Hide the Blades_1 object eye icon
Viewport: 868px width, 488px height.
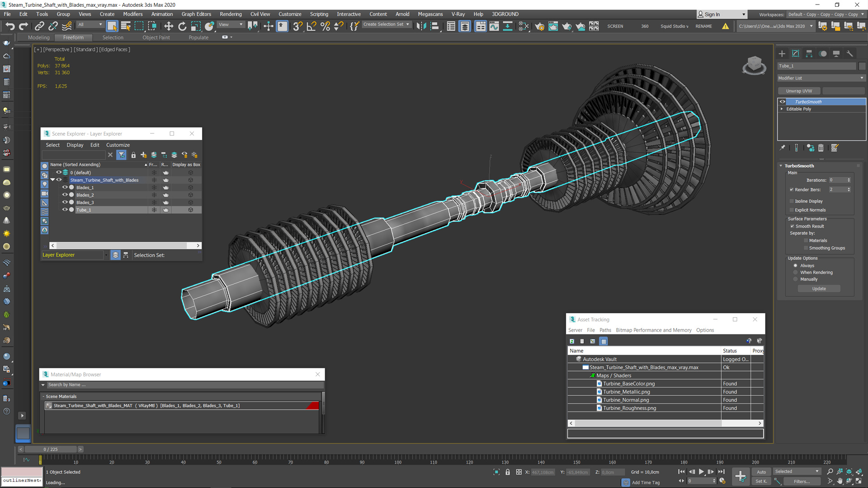[x=65, y=188]
